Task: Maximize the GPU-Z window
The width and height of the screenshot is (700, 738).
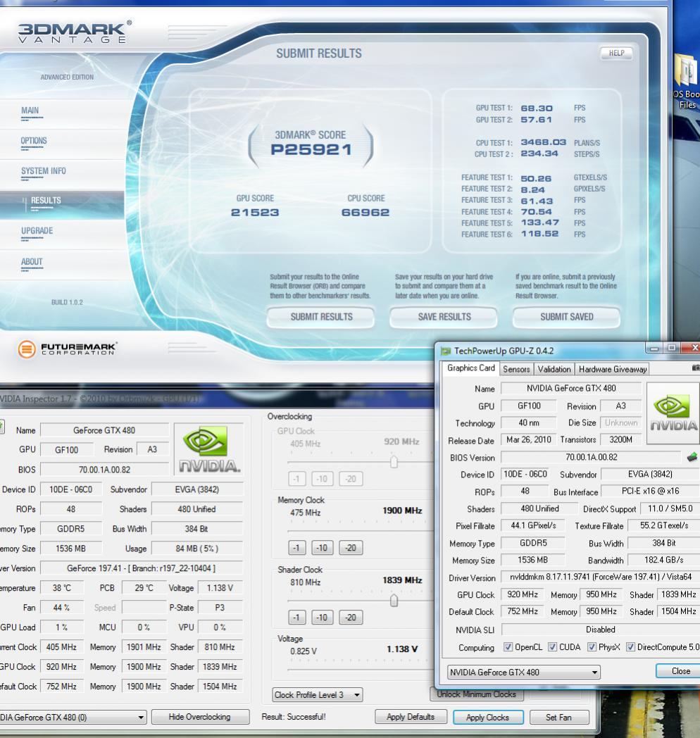Action: click(672, 349)
